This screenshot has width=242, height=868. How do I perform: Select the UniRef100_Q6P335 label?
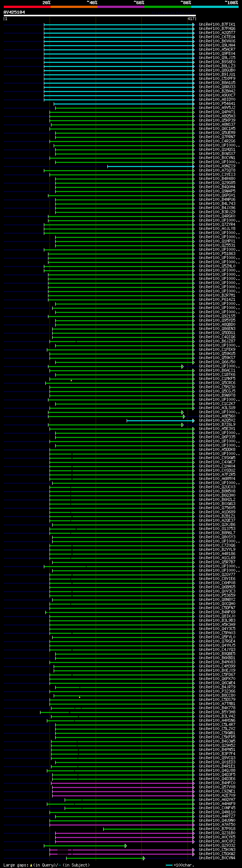(217, 437)
